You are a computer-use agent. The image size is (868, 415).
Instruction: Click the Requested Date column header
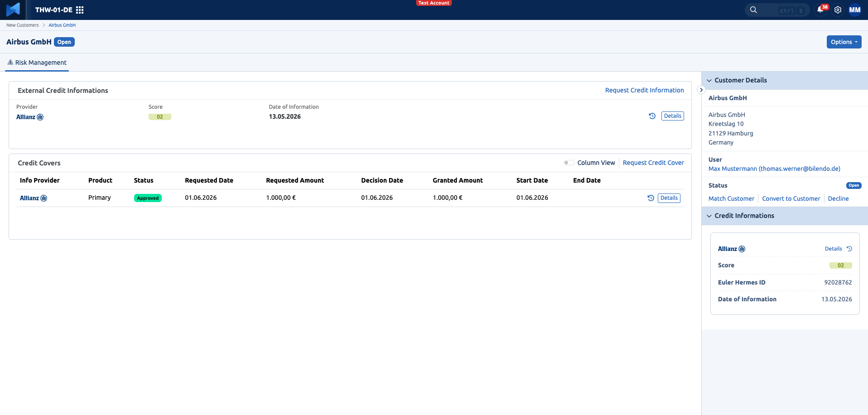(x=209, y=180)
